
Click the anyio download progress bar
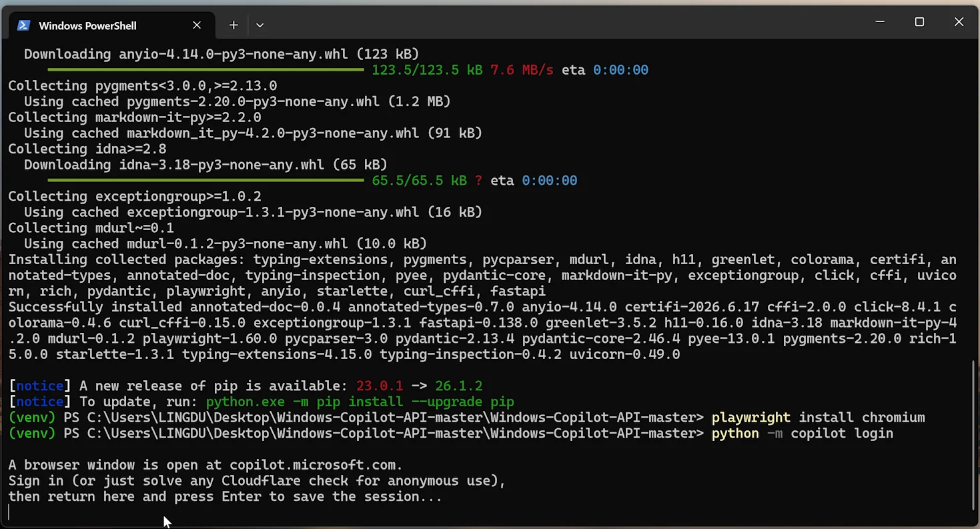(205, 70)
